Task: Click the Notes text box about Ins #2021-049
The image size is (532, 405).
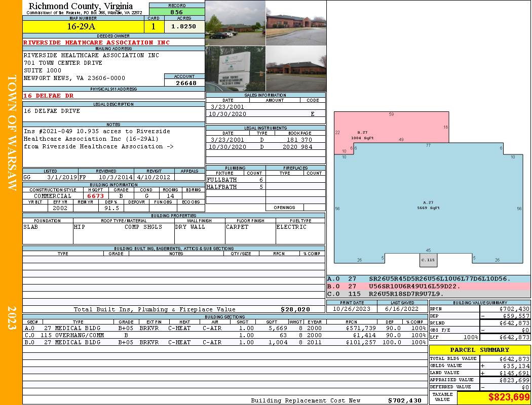Action: tap(113, 146)
